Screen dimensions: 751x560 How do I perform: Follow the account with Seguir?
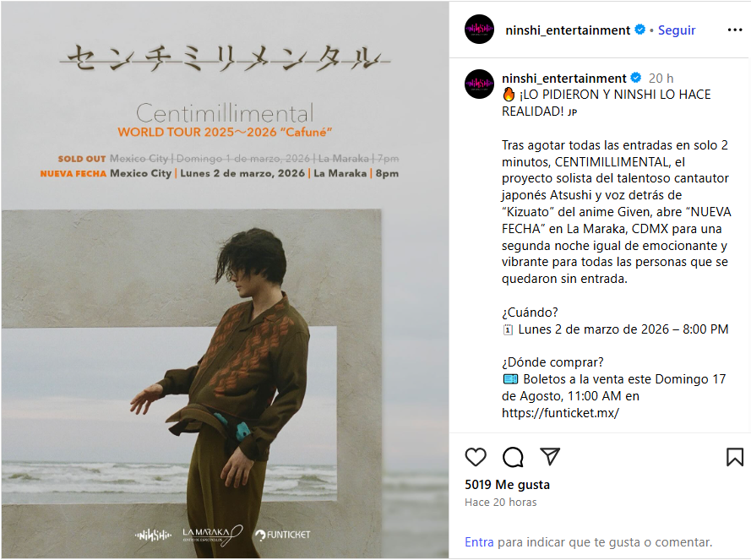tap(677, 30)
